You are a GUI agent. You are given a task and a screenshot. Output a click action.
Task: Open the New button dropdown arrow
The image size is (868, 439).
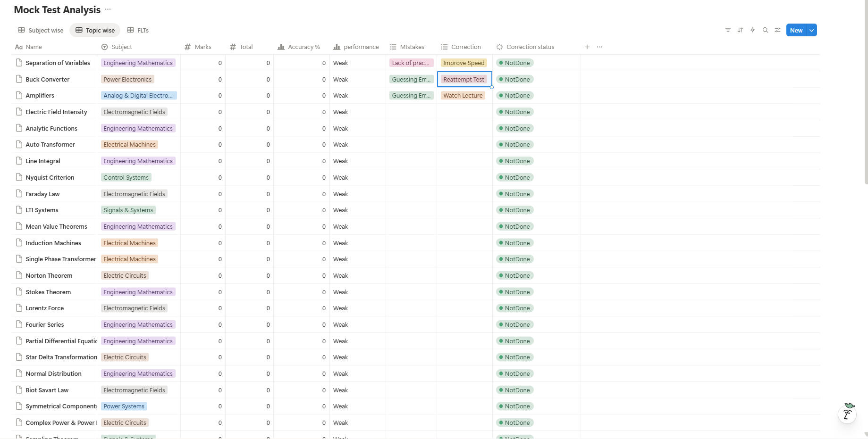pyautogui.click(x=811, y=30)
